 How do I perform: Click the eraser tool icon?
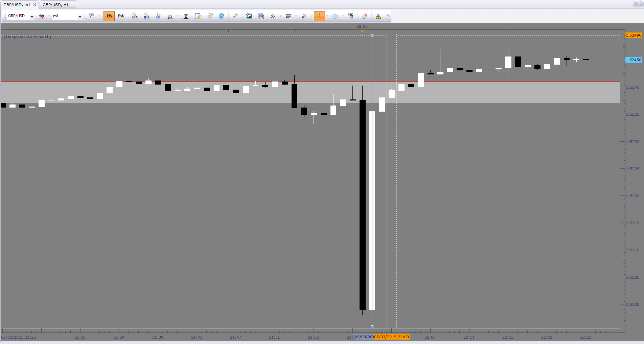coord(364,16)
